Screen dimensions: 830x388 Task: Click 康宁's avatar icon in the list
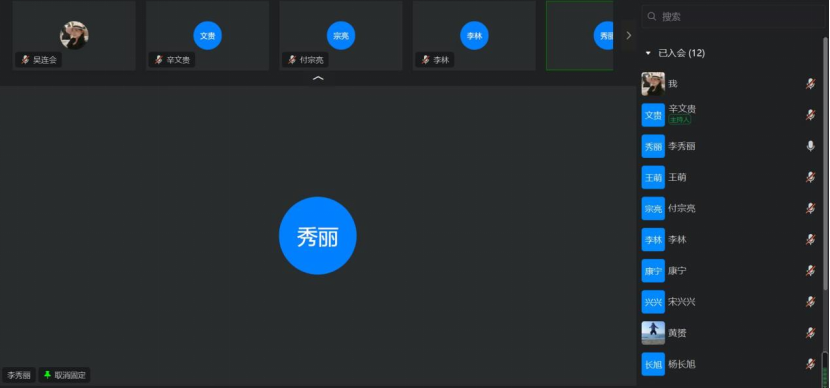coord(653,270)
